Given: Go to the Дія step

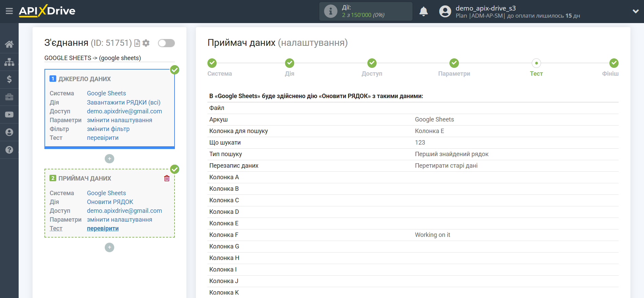Looking at the screenshot, I should coord(289,63).
